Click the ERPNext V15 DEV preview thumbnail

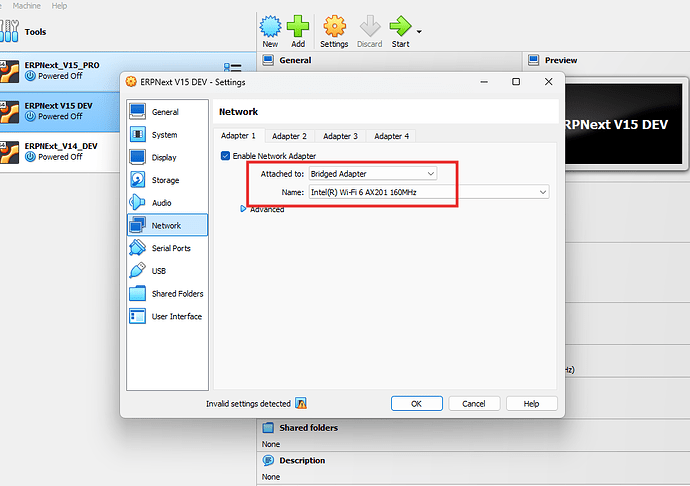tap(624, 124)
